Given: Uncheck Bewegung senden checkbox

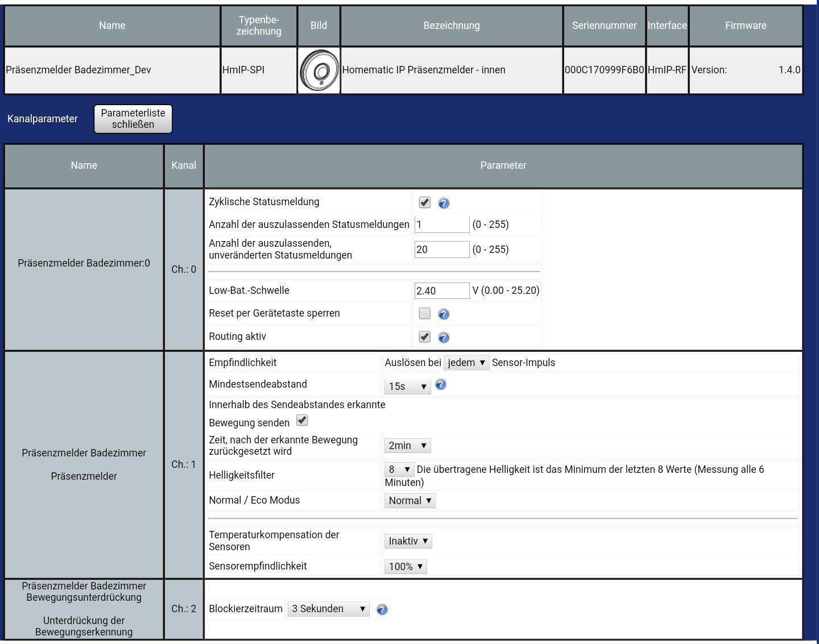Looking at the screenshot, I should [x=302, y=421].
